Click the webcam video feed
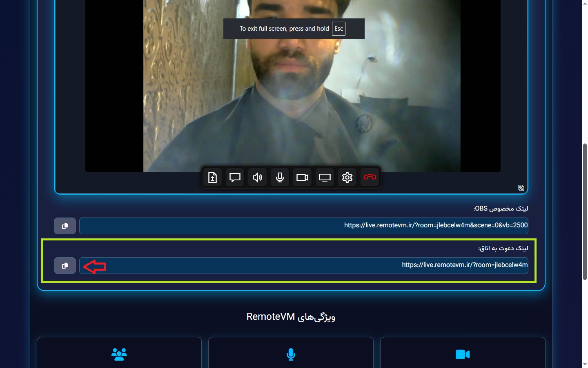 [301, 90]
